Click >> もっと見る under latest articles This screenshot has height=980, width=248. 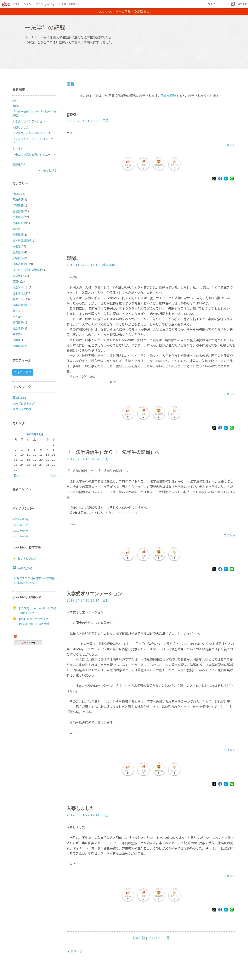[x=47, y=170]
